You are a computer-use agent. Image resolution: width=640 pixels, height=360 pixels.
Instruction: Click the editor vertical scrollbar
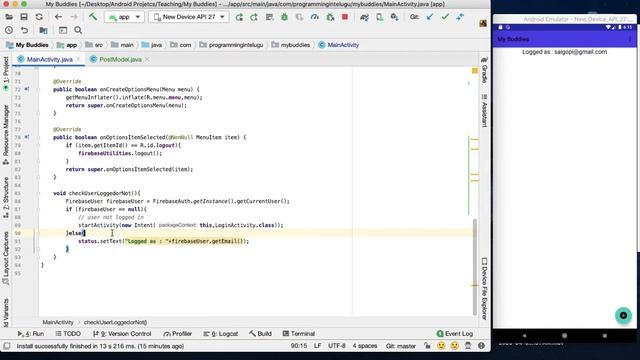point(474,267)
